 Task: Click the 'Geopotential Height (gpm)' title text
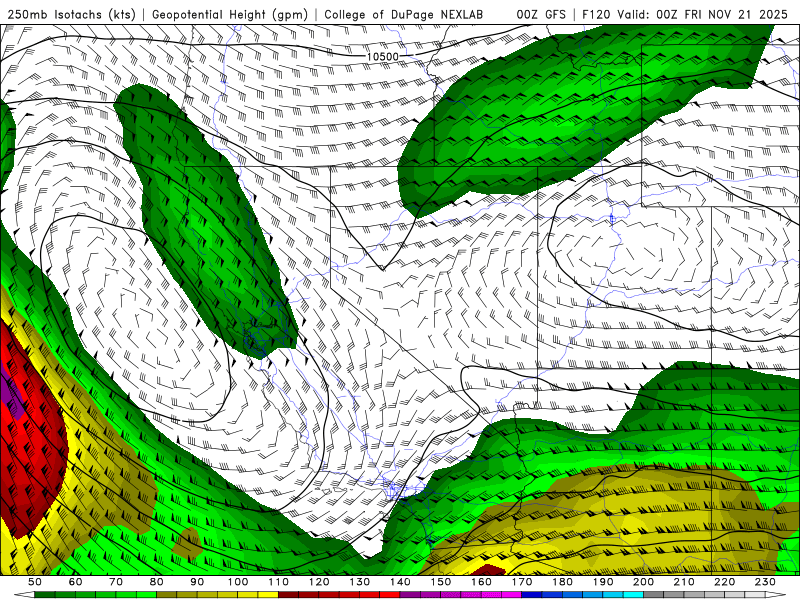point(230,14)
